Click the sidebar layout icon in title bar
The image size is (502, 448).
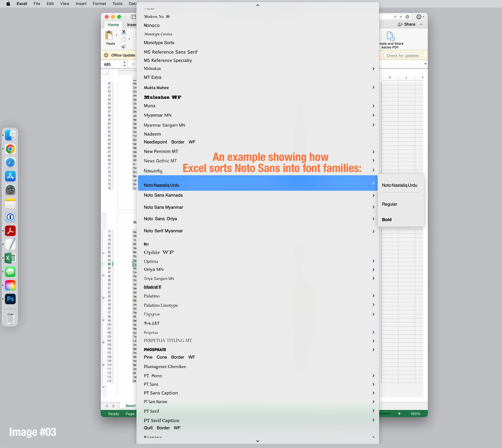tap(133, 17)
